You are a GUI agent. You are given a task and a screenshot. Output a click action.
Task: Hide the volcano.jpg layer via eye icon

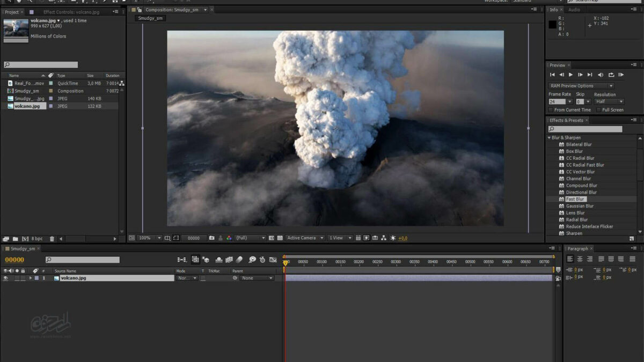click(5, 278)
